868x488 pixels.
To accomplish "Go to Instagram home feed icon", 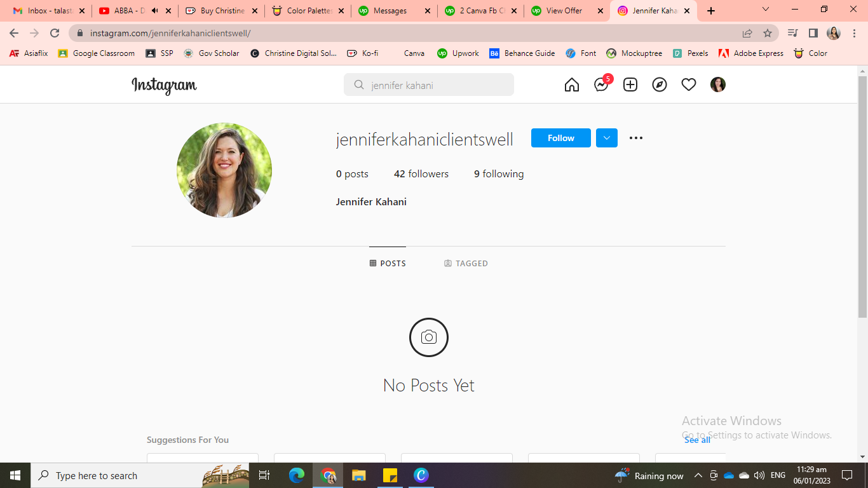I will (x=571, y=85).
